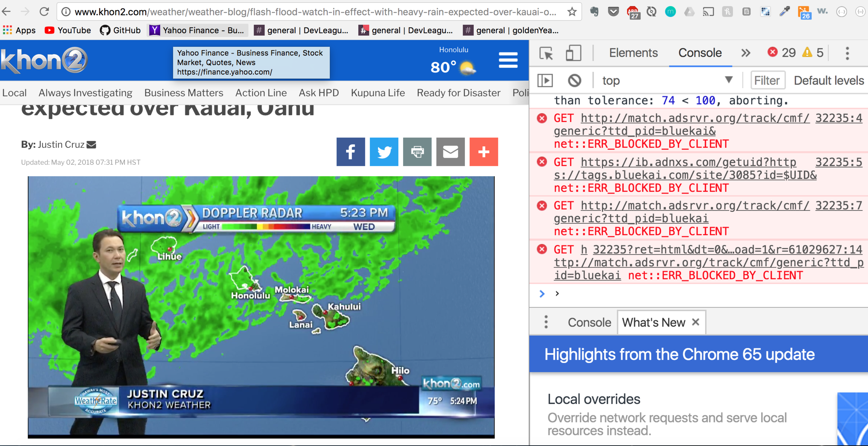Switch to the Elements tab
868x446 pixels.
(x=633, y=53)
